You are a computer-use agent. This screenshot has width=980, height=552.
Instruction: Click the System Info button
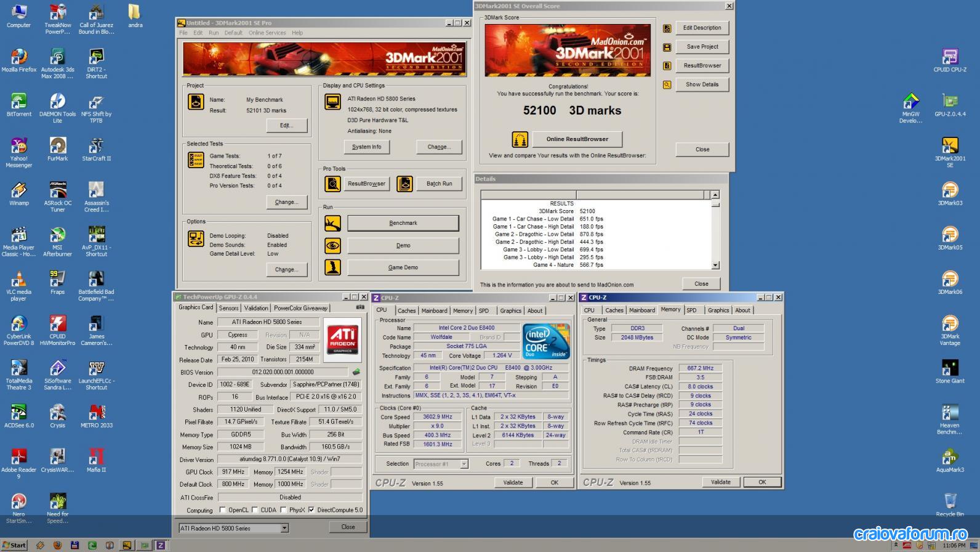pyautogui.click(x=366, y=147)
